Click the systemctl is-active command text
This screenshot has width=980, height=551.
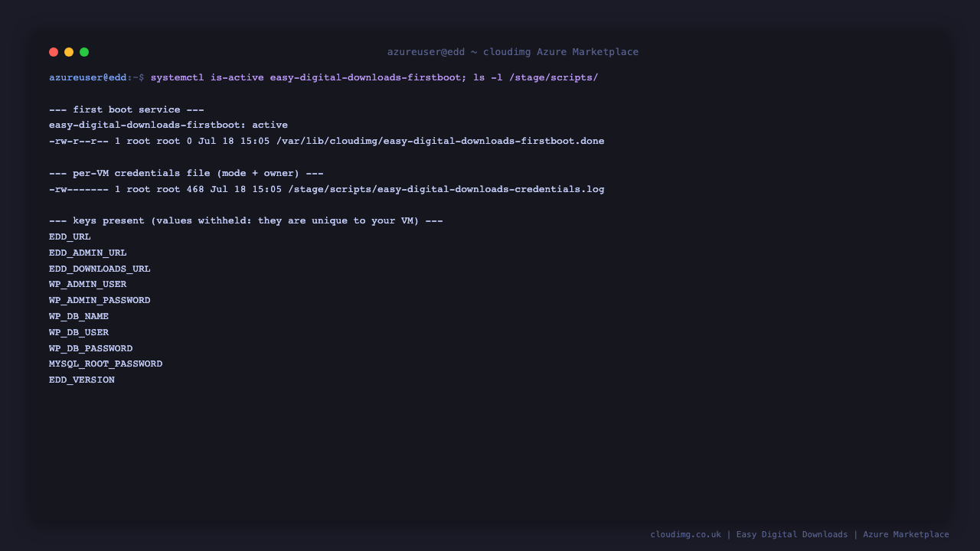[x=374, y=78]
